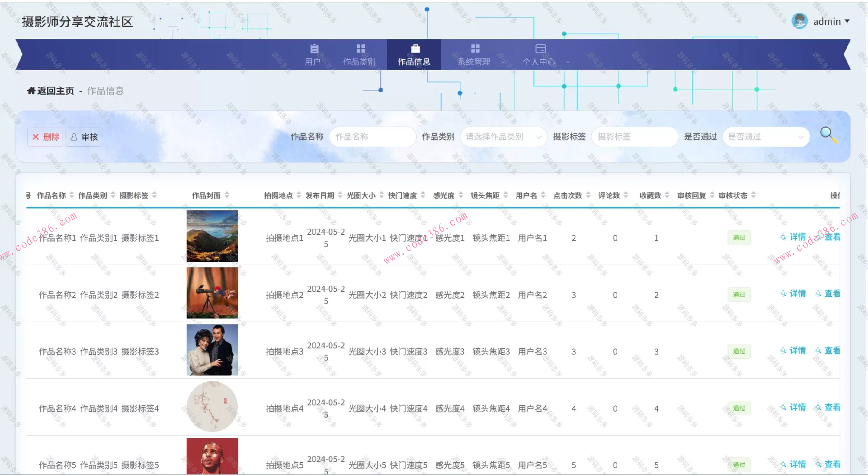Open the admin user dropdown arrow
This screenshot has width=868, height=475.
tap(847, 21)
